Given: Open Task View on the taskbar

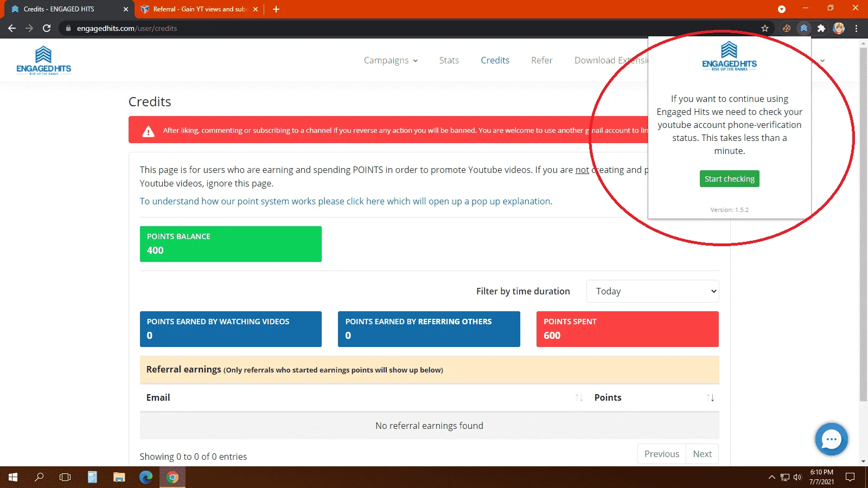Looking at the screenshot, I should click(x=65, y=477).
